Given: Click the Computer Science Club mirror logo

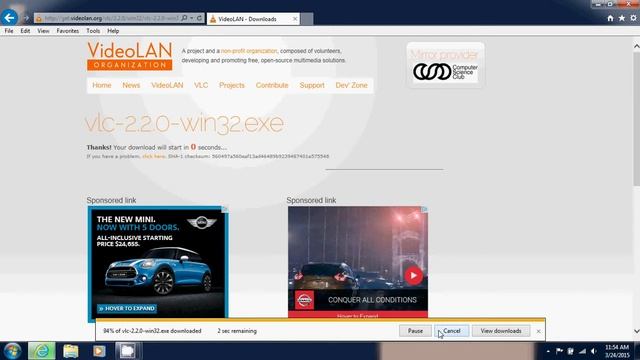Looking at the screenshot, I should pyautogui.click(x=445, y=72).
